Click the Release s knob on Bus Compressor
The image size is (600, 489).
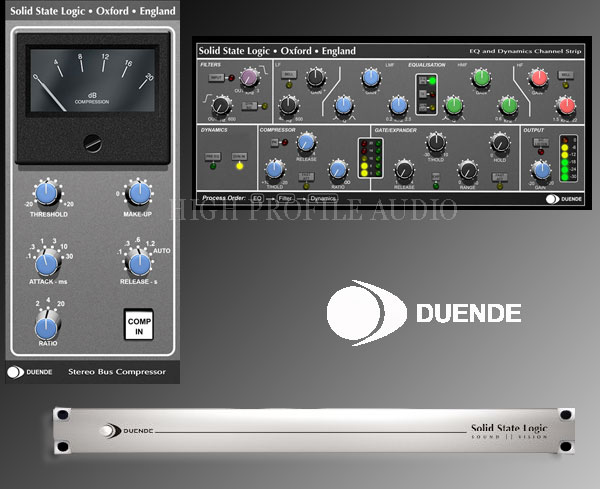140,263
